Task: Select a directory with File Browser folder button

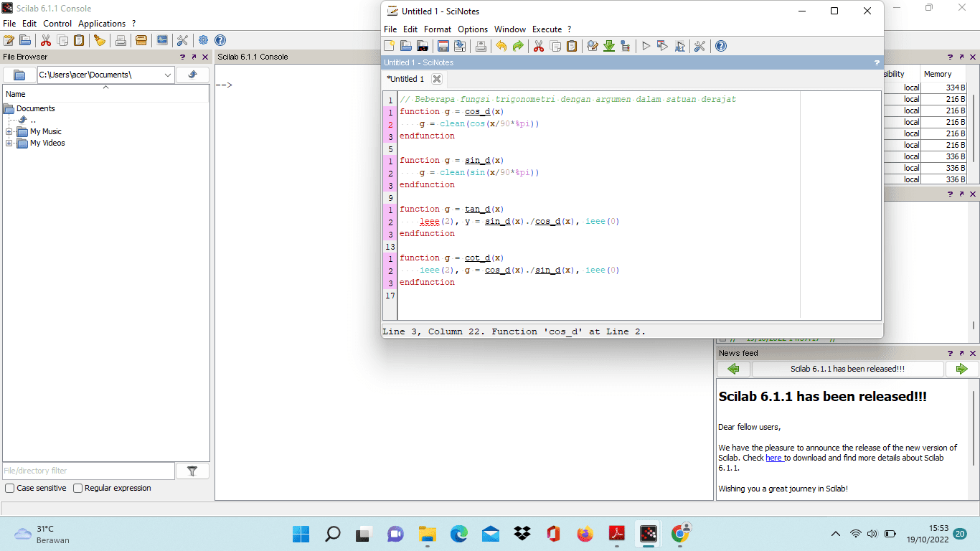Action: 20,75
